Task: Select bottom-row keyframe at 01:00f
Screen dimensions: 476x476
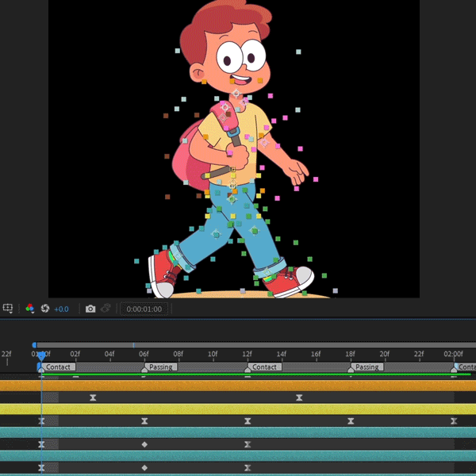Action: point(41,468)
